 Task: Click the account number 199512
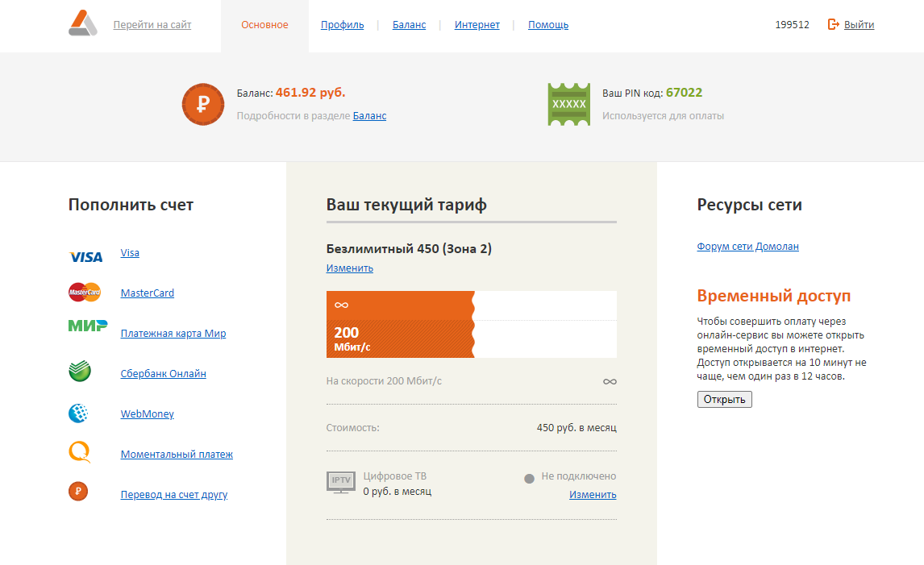792,25
